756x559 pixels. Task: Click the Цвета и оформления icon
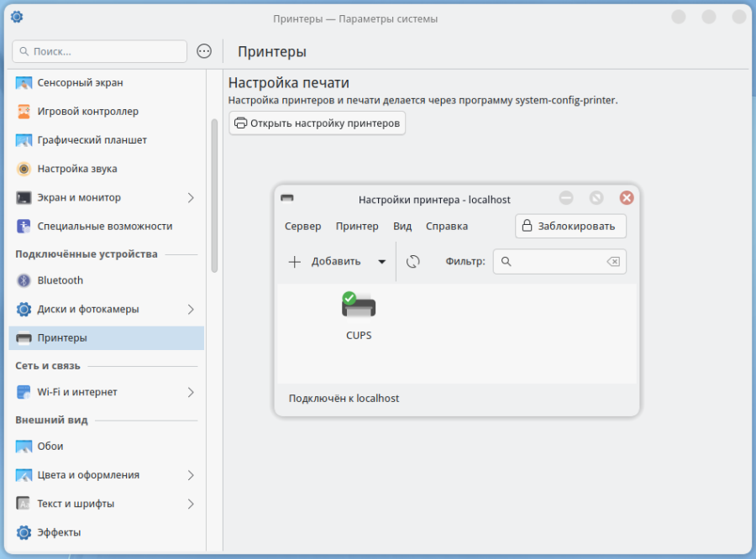(x=24, y=475)
